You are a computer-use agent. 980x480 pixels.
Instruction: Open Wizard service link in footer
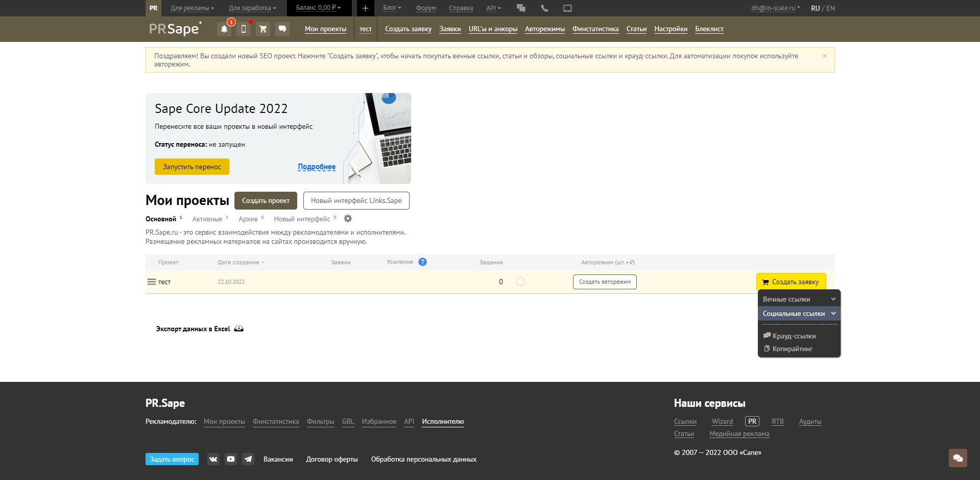pyautogui.click(x=722, y=422)
